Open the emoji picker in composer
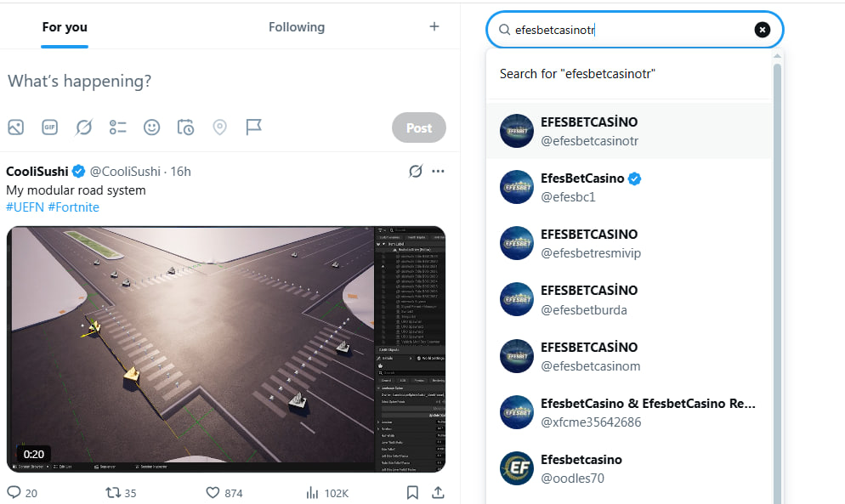The height and width of the screenshot is (504, 845). click(151, 127)
